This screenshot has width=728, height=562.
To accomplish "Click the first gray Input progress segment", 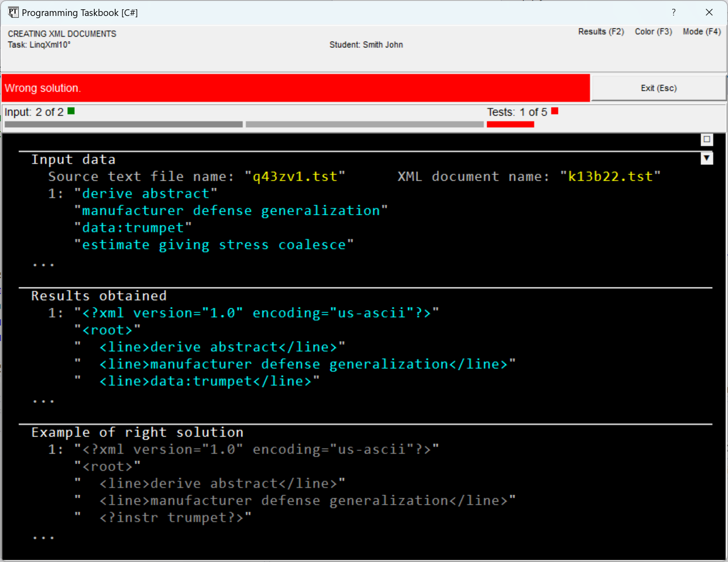I will pos(124,124).
